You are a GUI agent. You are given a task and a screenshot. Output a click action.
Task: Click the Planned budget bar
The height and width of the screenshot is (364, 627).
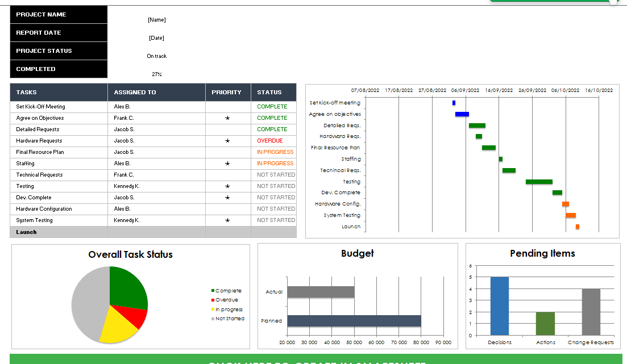(354, 321)
